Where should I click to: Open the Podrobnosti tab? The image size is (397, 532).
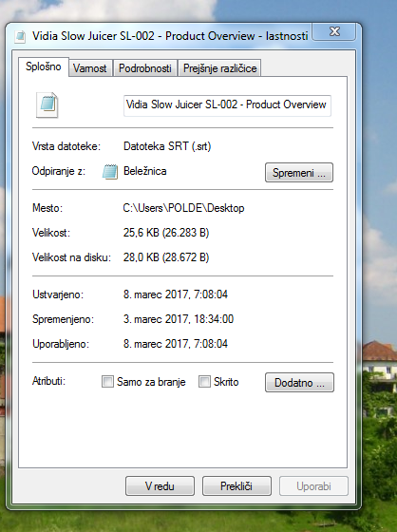pos(145,68)
